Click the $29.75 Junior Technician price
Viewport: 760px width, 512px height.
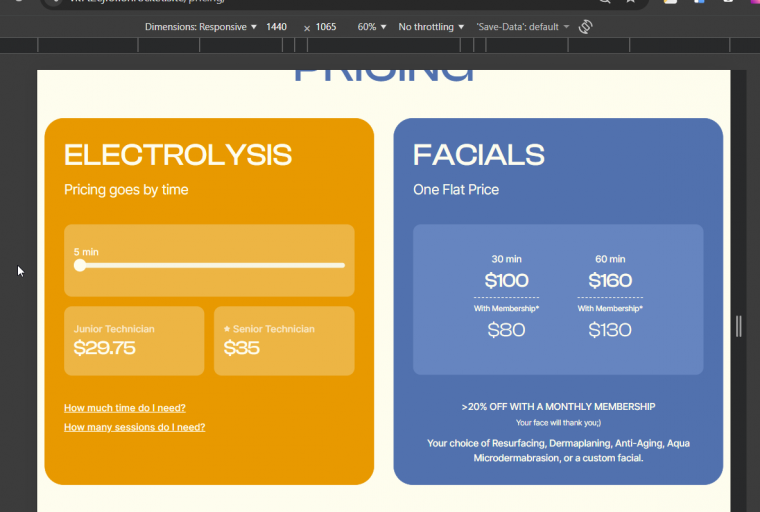pyautogui.click(x=104, y=348)
